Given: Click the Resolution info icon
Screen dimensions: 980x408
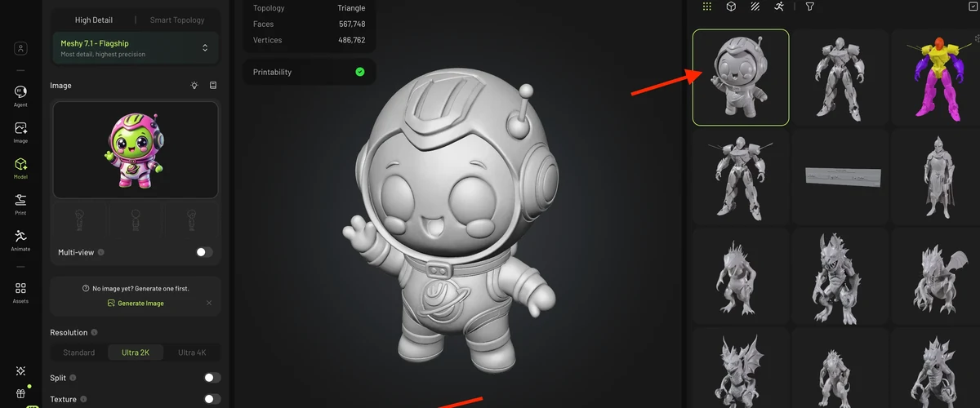Looking at the screenshot, I should tap(95, 332).
